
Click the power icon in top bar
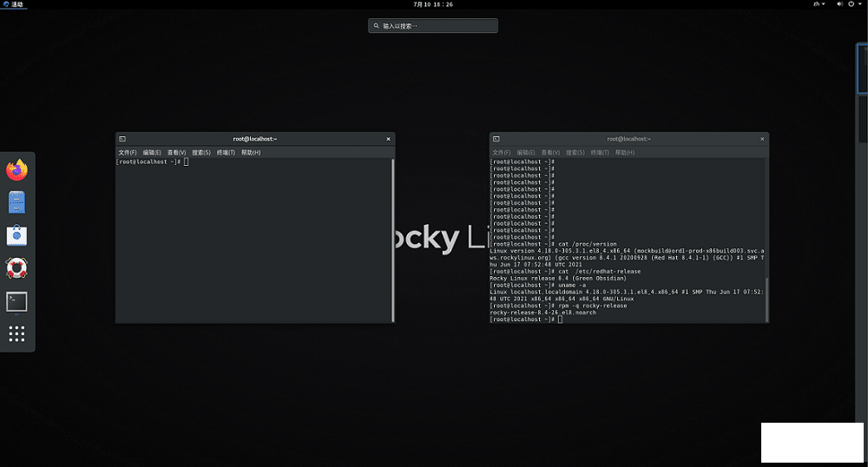[851, 3]
